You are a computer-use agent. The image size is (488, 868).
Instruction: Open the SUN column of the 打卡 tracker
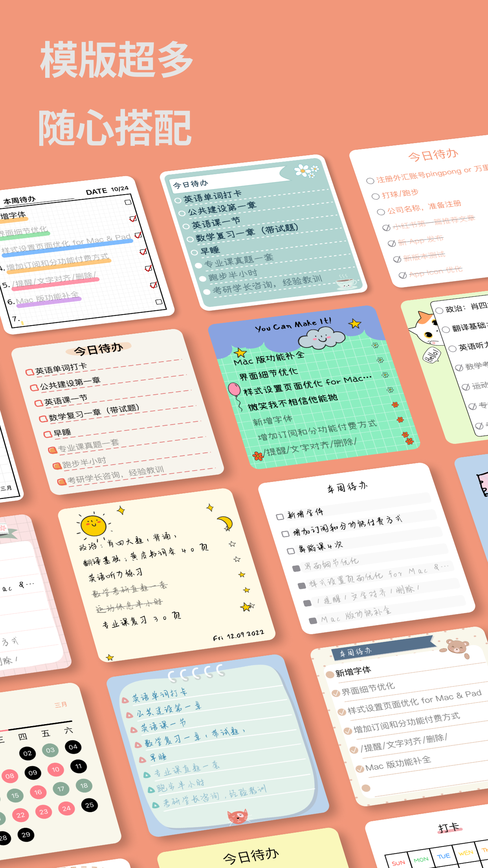pyautogui.click(x=398, y=863)
